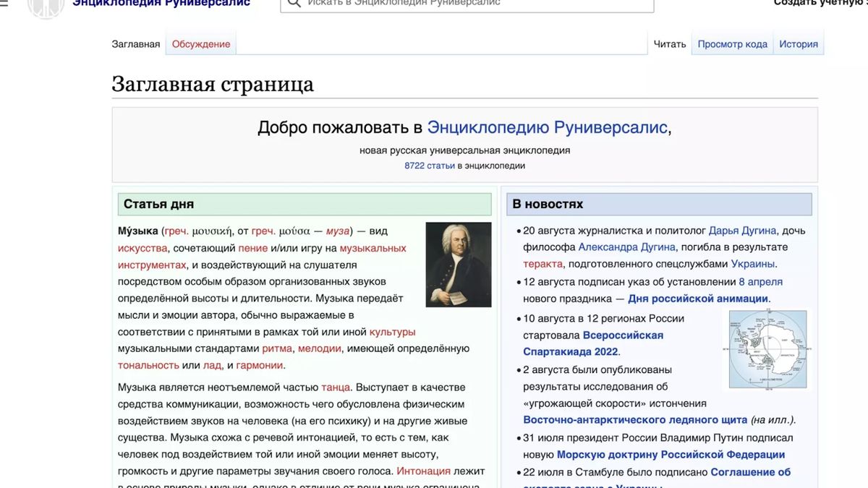Open the искусства link

click(142, 248)
